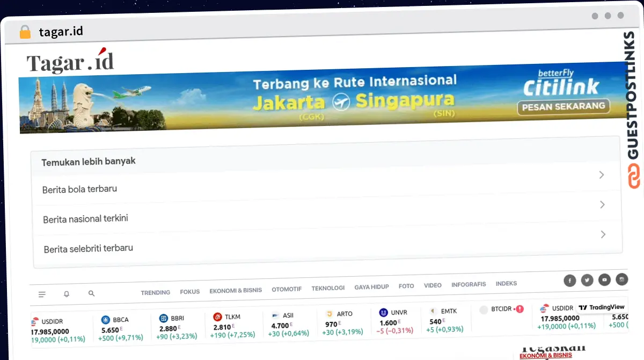
Task: Click PESAN SEKARANG on the Citilink banner
Action: point(563,106)
